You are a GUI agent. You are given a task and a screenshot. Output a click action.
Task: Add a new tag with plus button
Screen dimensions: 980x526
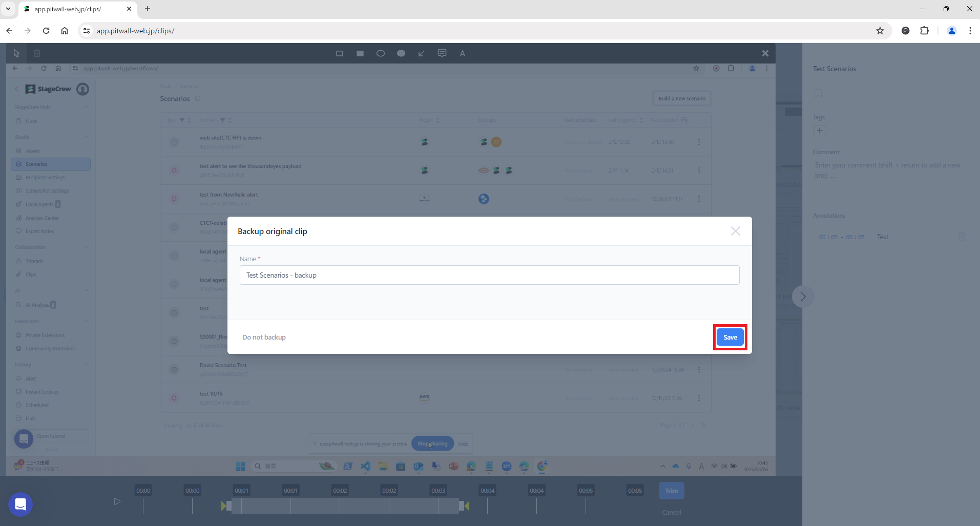tap(819, 131)
